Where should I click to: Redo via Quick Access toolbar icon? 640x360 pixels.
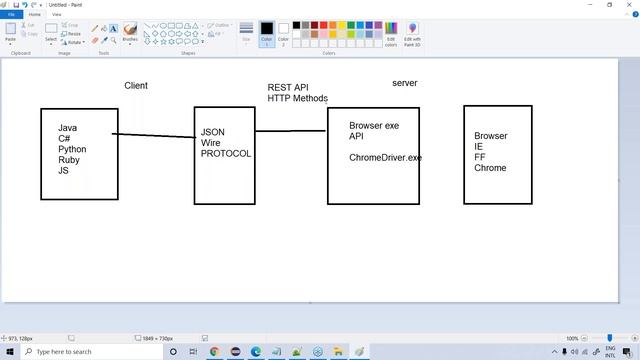[33, 5]
